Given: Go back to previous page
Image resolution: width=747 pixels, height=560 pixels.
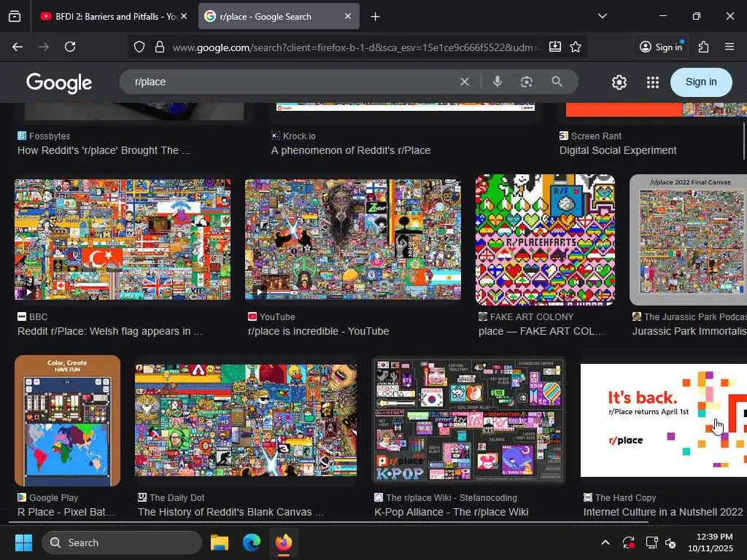Looking at the screenshot, I should tap(18, 47).
